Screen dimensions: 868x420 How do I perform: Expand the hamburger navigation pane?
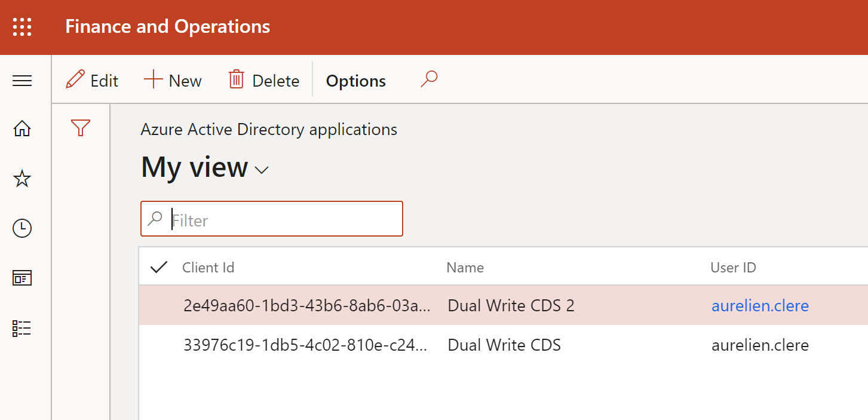coord(22,81)
